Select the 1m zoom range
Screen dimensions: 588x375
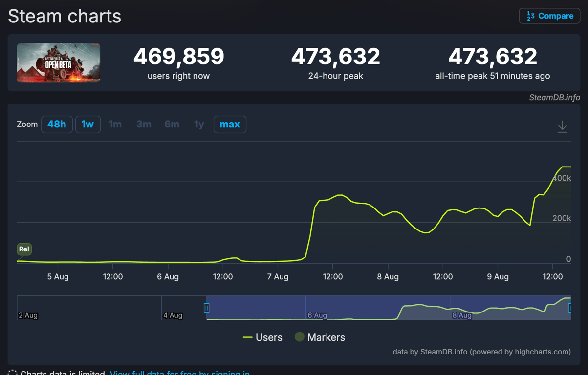[115, 125]
